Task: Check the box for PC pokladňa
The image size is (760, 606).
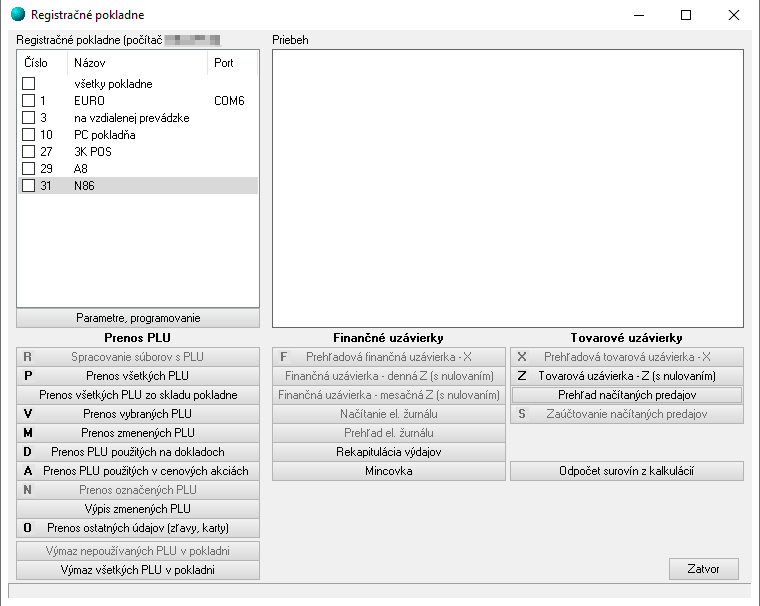Action: [x=28, y=135]
